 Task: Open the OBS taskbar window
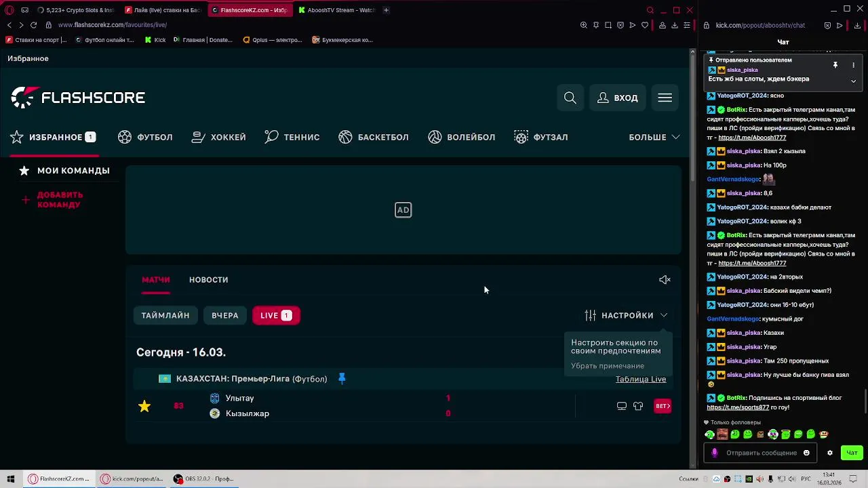pyautogui.click(x=203, y=479)
